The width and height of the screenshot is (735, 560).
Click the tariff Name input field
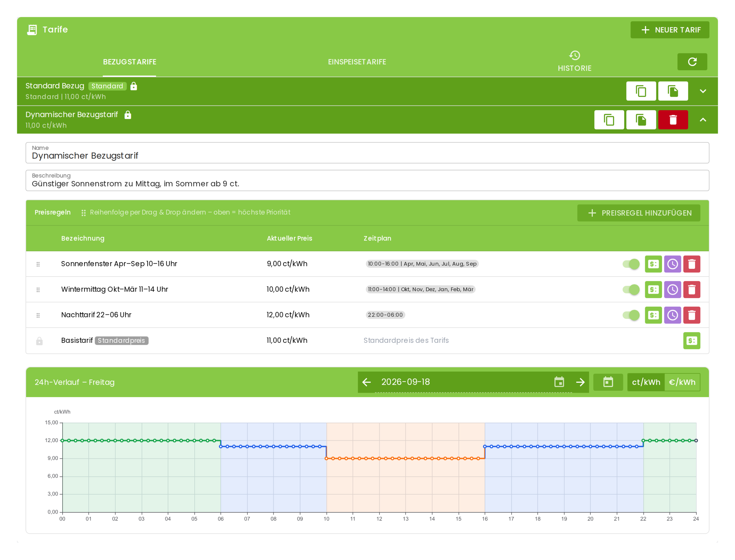(367, 153)
